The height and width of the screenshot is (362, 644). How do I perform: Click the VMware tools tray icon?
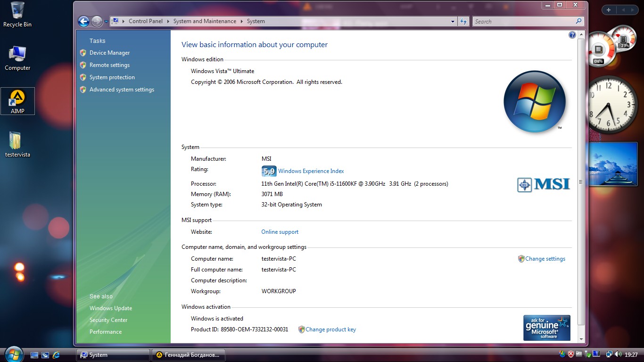pyautogui.click(x=579, y=354)
